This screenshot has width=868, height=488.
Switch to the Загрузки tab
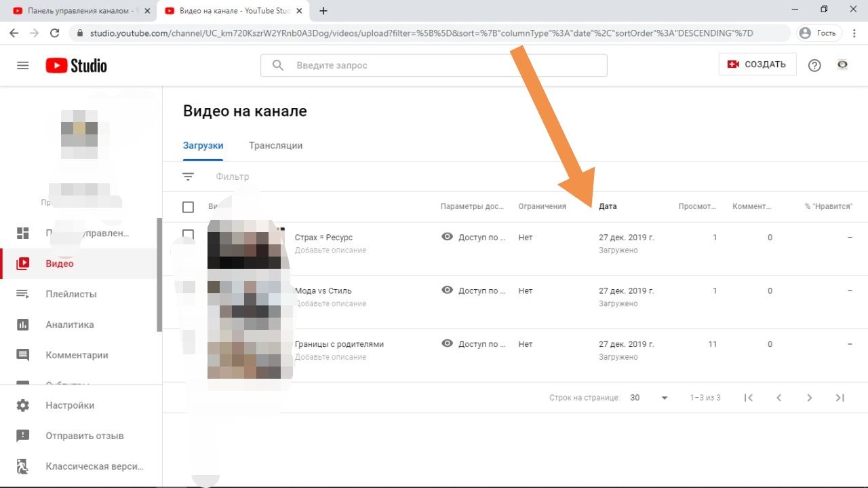(x=203, y=145)
